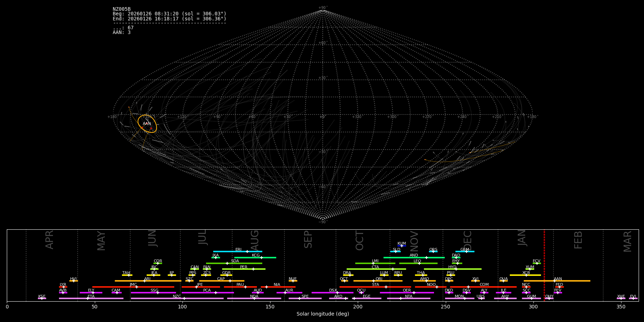Click the 0° center longitude label on map
Image resolution: width=644 pixels, height=322 pixels.
click(322, 117)
